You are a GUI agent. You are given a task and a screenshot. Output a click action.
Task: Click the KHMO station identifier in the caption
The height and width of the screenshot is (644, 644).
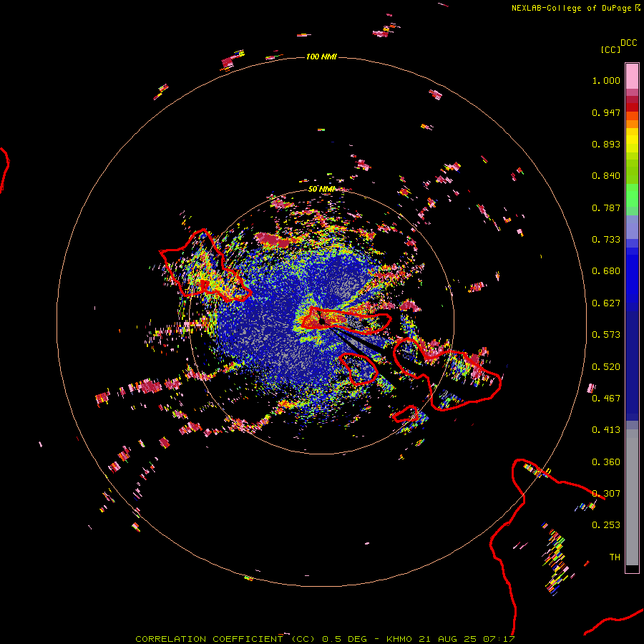399,639
